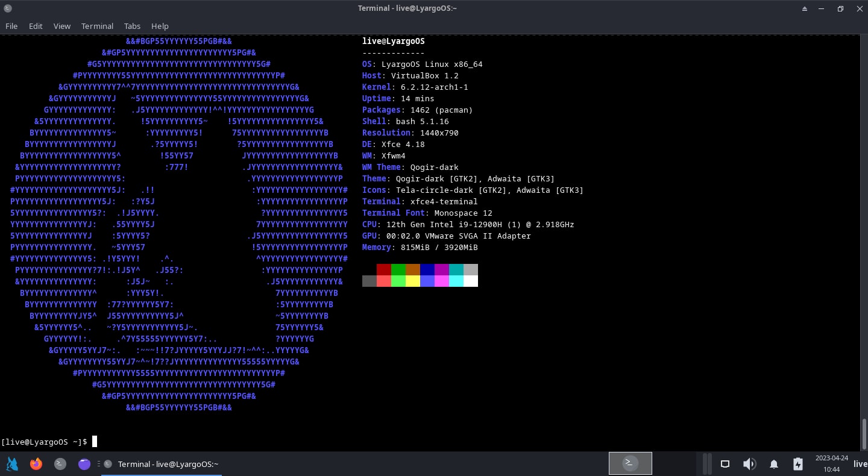Open the window menu icon in title bar
This screenshot has width=868, height=476.
point(8,8)
